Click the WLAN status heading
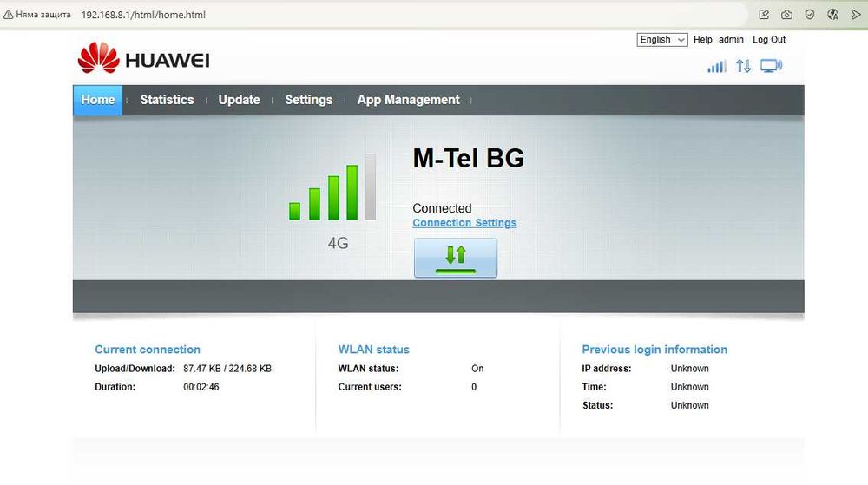868x485 pixels. point(373,350)
